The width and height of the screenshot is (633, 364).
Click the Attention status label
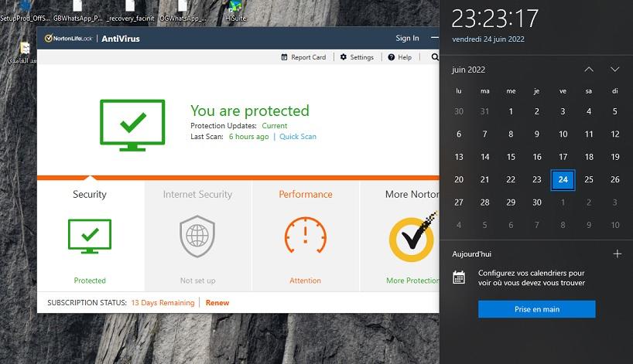coord(305,281)
